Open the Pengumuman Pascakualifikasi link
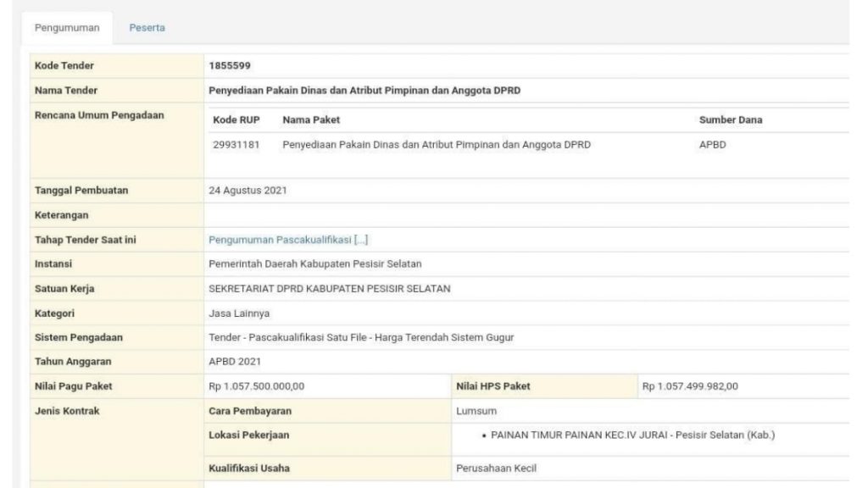The image size is (868, 488). click(280, 240)
